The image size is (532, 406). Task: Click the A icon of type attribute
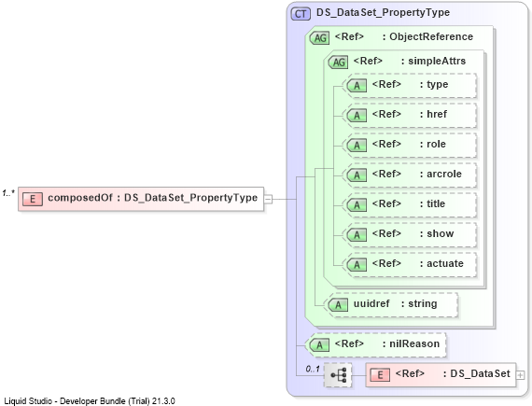pos(357,86)
